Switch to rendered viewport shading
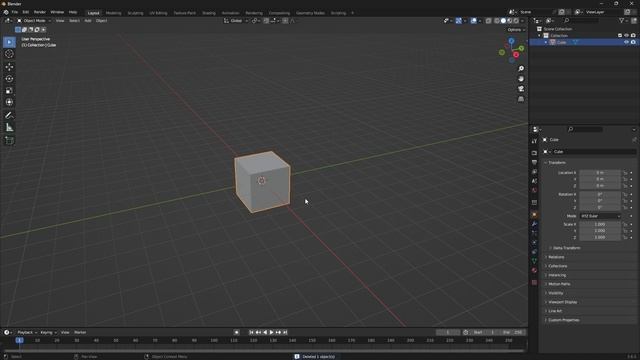640x360 pixels. [516, 21]
